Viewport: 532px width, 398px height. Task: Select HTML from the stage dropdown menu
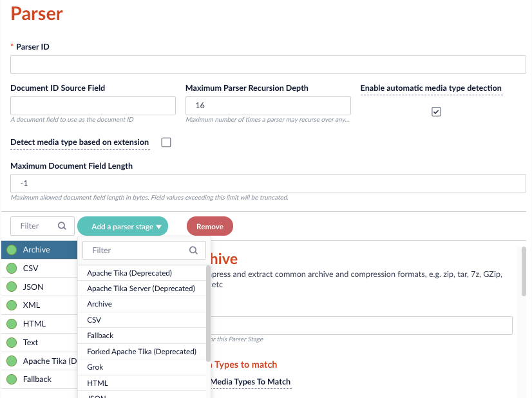(142, 383)
